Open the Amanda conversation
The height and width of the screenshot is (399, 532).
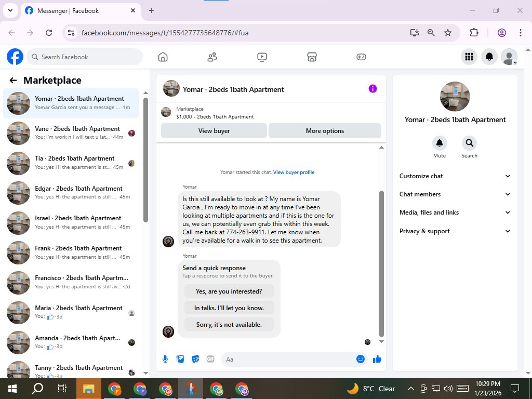click(71, 342)
